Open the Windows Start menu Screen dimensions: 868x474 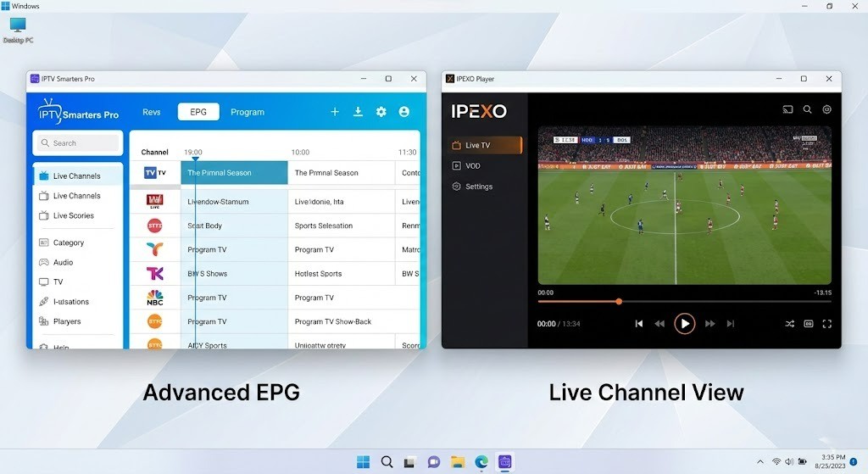click(x=363, y=462)
